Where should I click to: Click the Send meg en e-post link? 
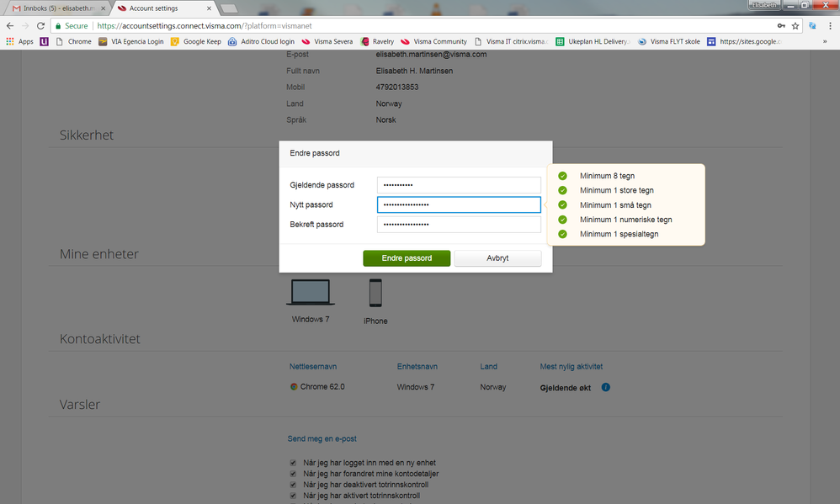point(322,438)
